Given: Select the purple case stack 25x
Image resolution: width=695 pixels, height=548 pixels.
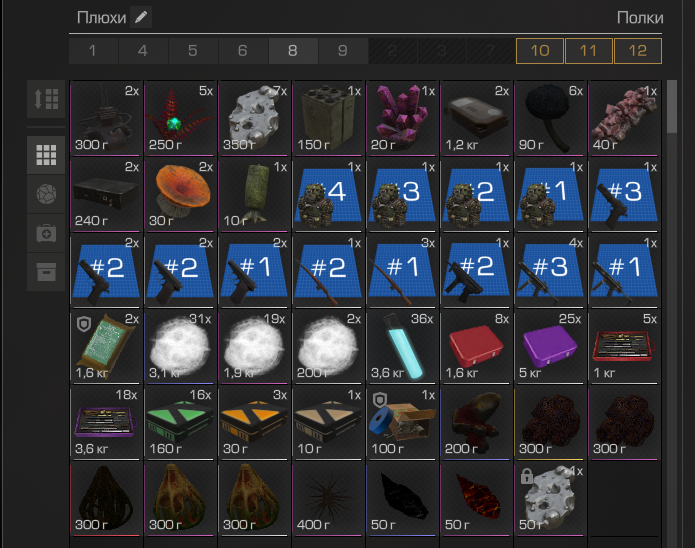Looking at the screenshot, I should [550, 346].
